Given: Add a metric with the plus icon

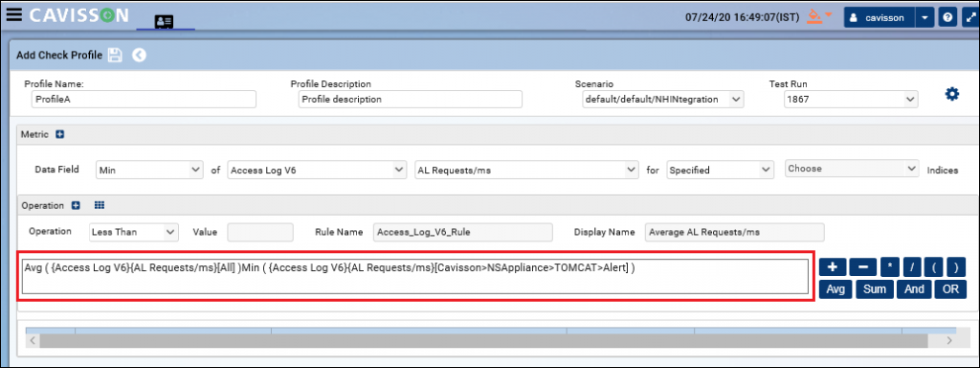Looking at the screenshot, I should 60,134.
